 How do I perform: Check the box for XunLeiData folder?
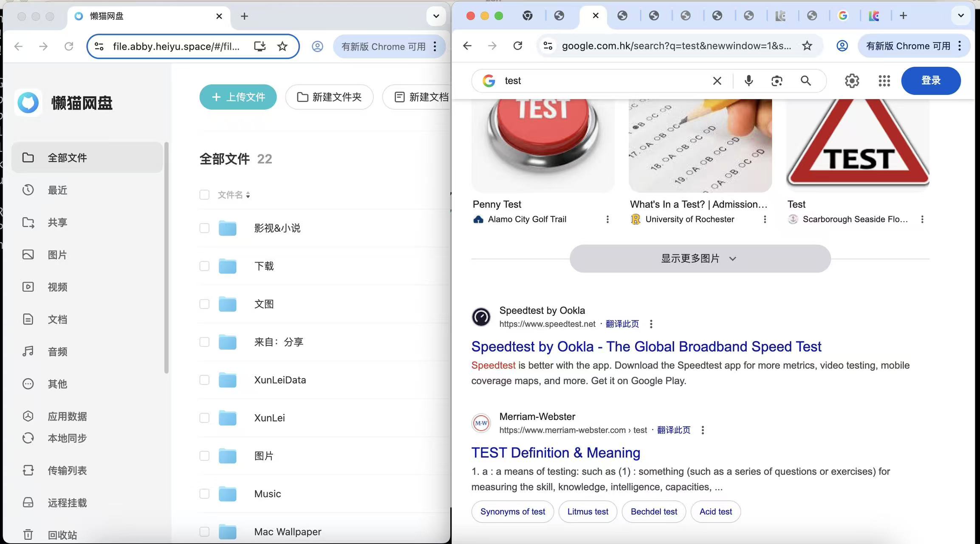[x=204, y=380]
